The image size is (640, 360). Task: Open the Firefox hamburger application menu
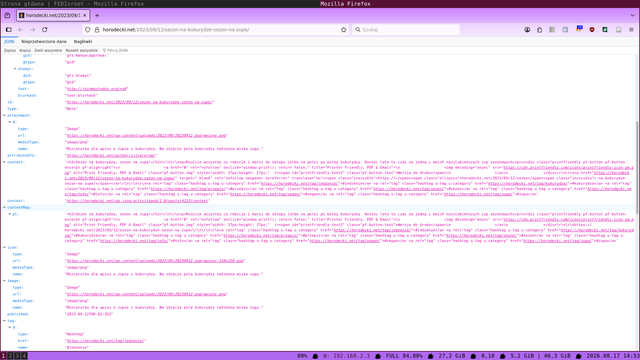631,29
